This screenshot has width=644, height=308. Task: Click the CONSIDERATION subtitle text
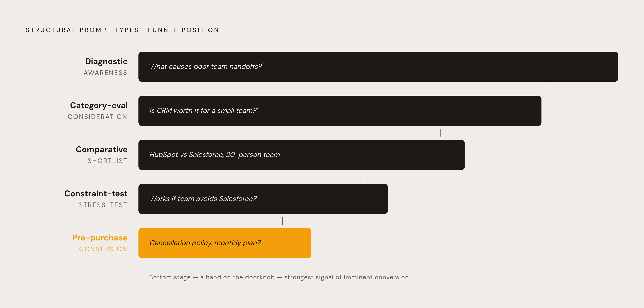(97, 117)
